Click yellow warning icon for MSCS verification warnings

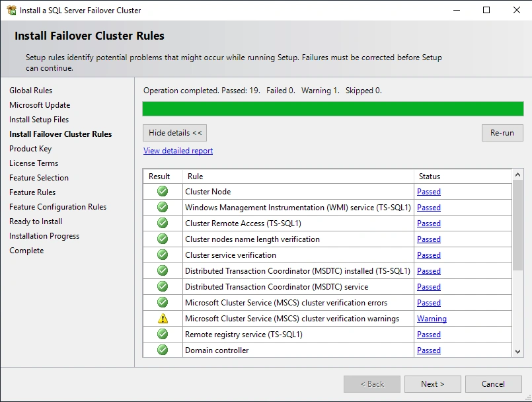pyautogui.click(x=163, y=319)
